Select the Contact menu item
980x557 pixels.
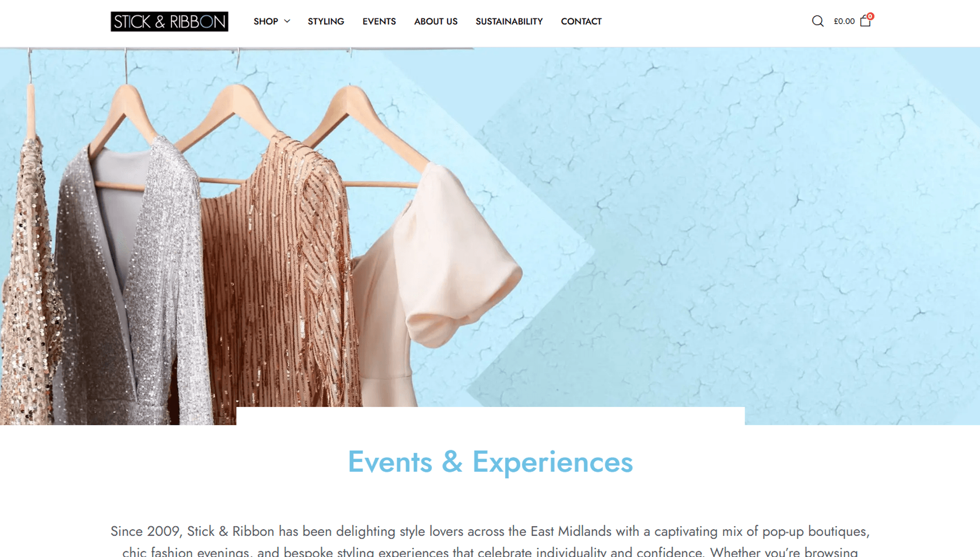pyautogui.click(x=581, y=21)
